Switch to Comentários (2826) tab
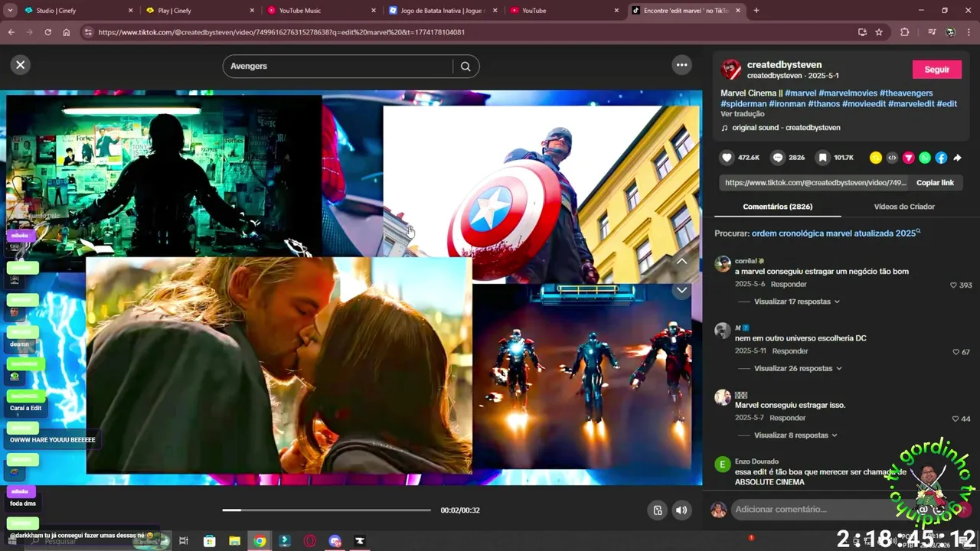Screen dimensions: 980x551 pyautogui.click(x=777, y=207)
